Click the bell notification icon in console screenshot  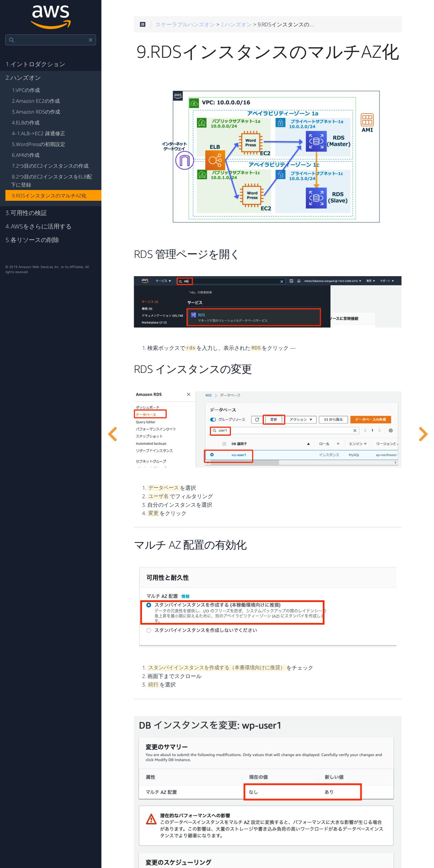(299, 281)
